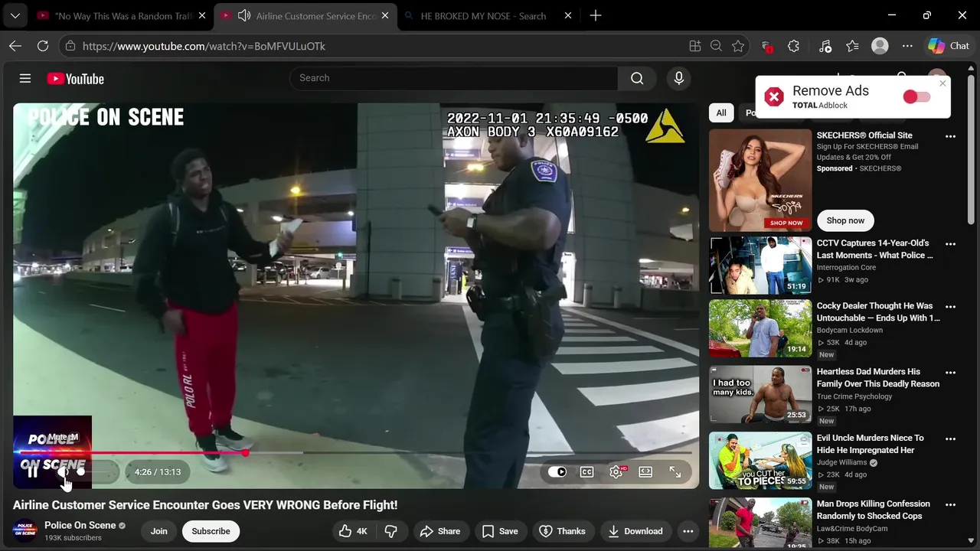
Task: Refresh the current page
Action: (43, 46)
